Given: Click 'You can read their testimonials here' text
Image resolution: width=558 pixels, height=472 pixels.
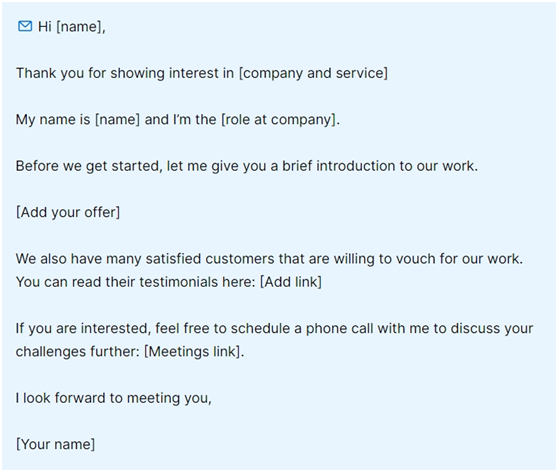Looking at the screenshot, I should tap(136, 282).
